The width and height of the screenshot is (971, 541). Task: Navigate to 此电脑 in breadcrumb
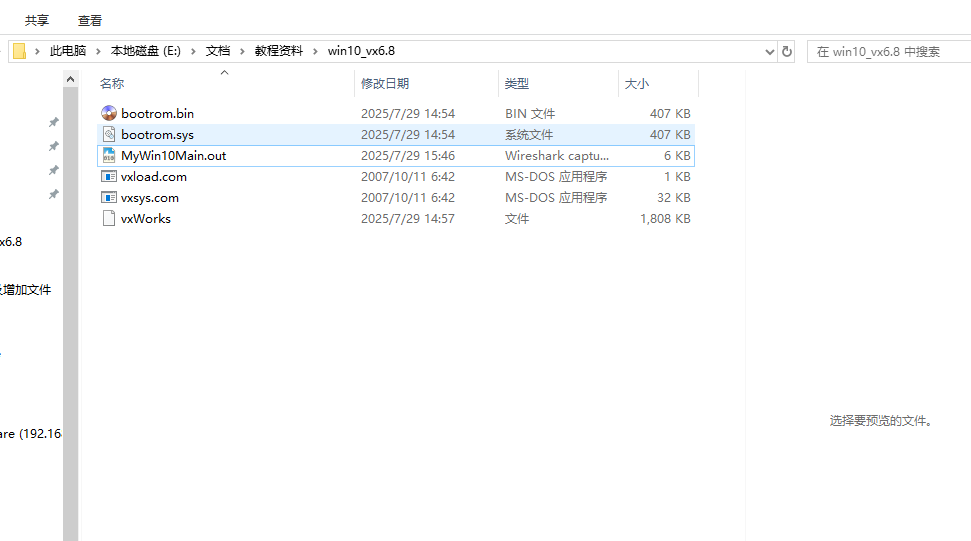tap(67, 51)
